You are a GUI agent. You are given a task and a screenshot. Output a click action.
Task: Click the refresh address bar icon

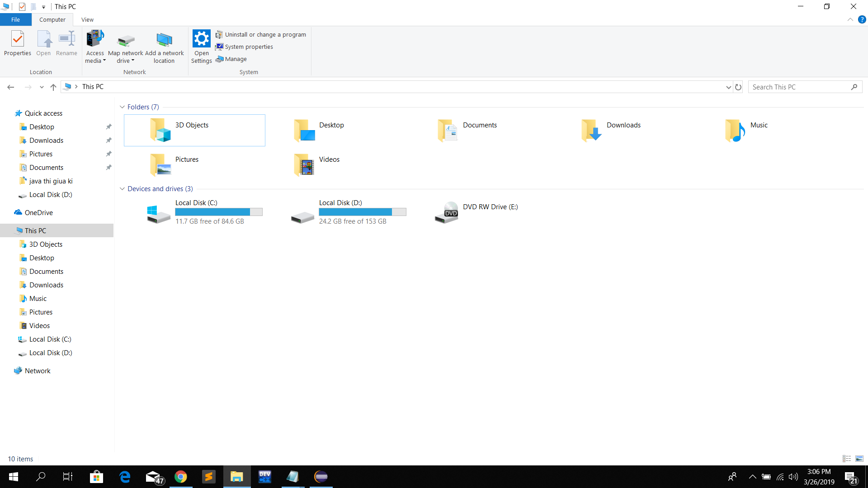point(738,87)
